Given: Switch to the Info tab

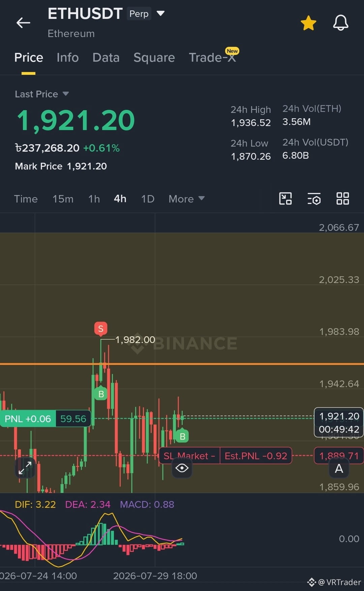Looking at the screenshot, I should coord(68,58).
